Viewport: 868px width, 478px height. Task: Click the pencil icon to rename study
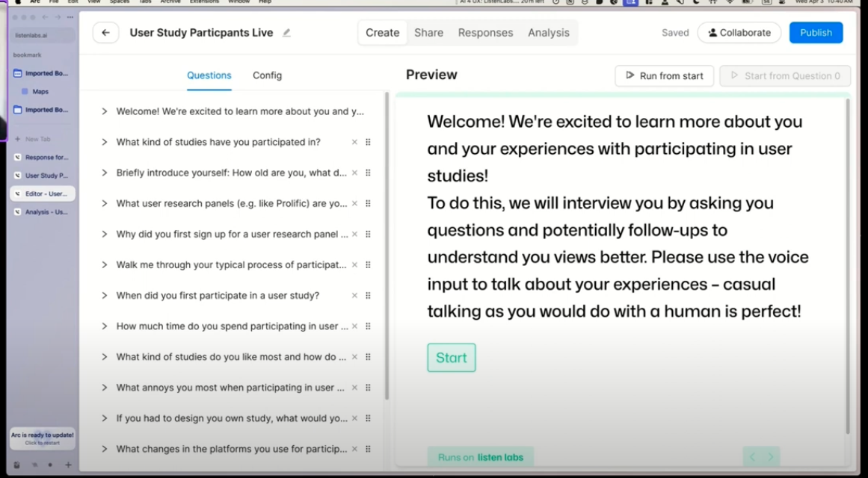[x=286, y=33]
